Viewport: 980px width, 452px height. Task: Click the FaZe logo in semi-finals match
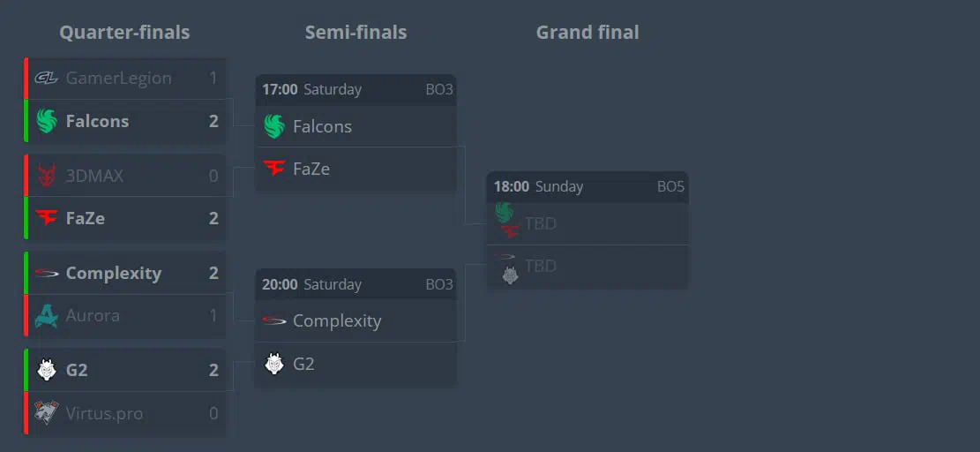tap(273, 168)
